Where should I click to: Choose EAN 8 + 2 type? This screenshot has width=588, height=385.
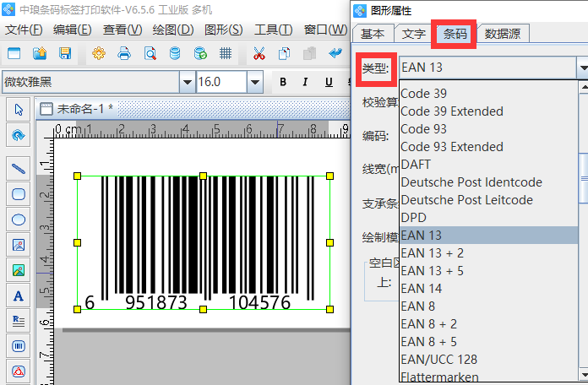488,324
